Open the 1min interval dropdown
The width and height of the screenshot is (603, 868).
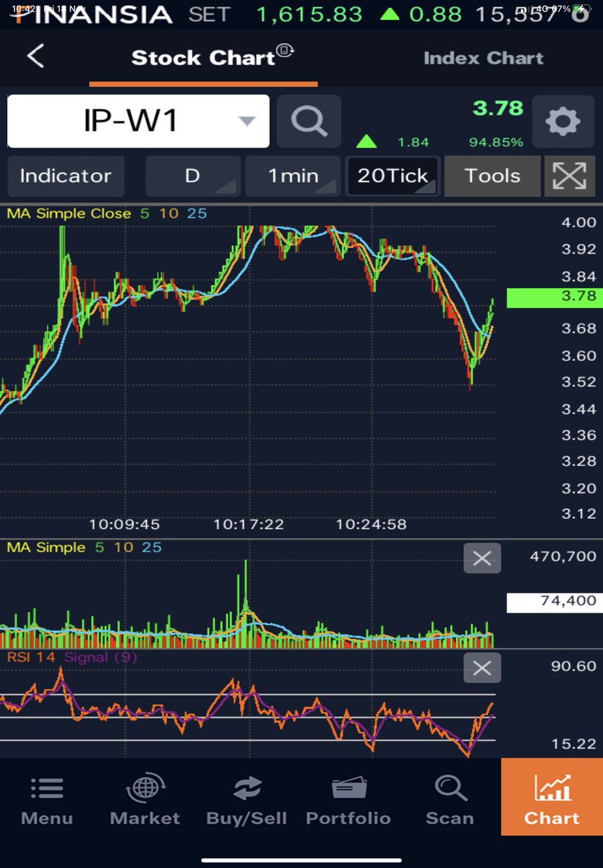(x=292, y=176)
